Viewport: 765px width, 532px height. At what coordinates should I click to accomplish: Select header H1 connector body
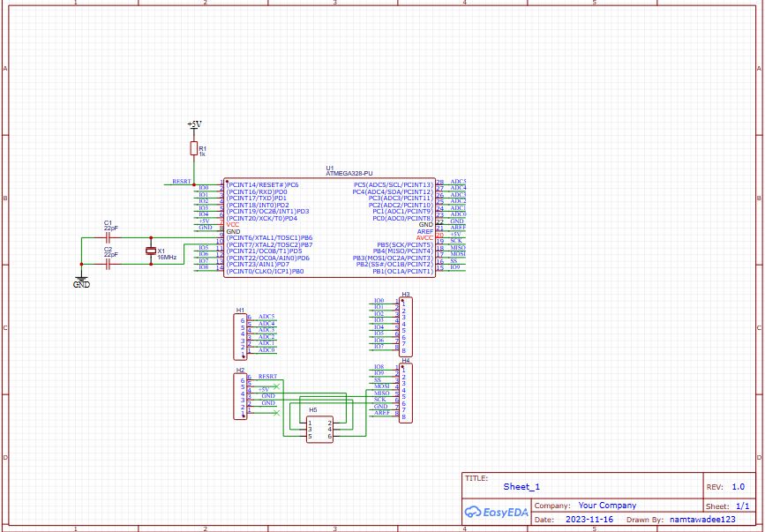coord(241,336)
